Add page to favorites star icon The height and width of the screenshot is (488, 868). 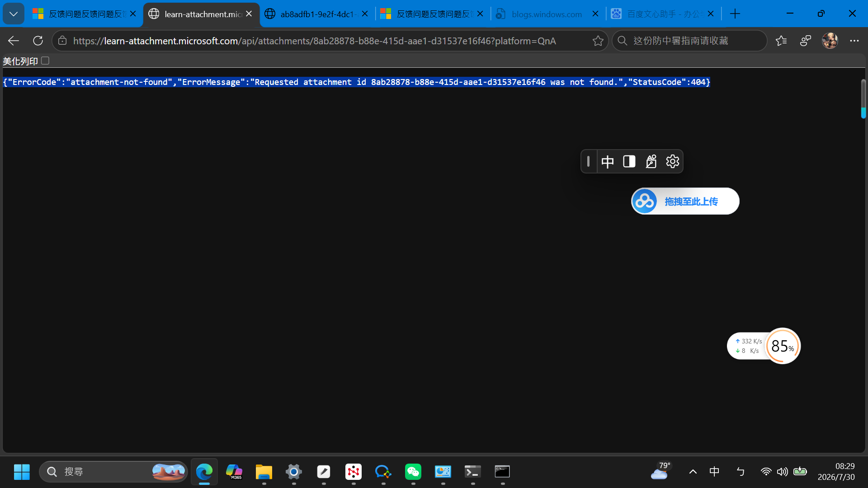point(598,41)
